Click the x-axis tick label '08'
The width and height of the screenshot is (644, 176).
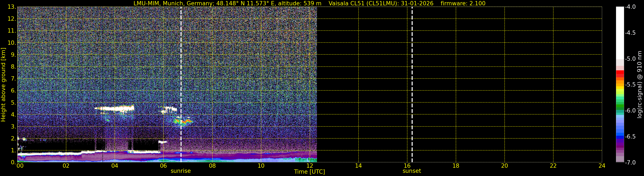(x=212, y=166)
